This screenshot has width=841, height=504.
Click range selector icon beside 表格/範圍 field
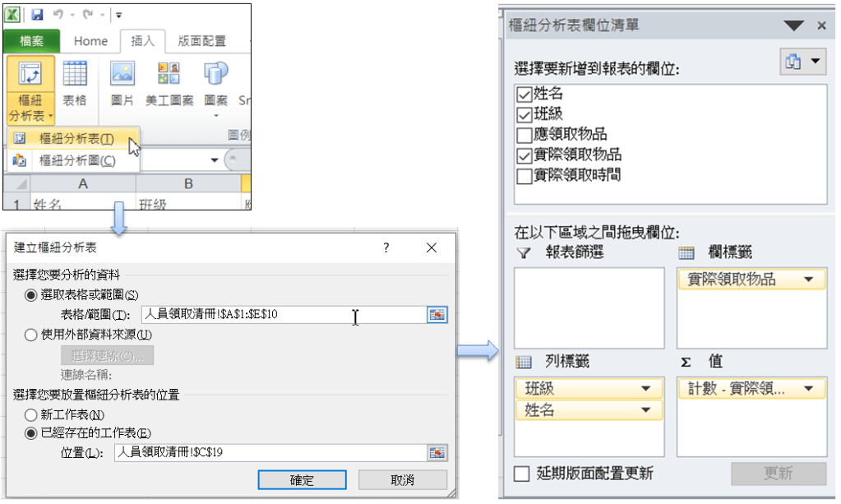pos(437,315)
